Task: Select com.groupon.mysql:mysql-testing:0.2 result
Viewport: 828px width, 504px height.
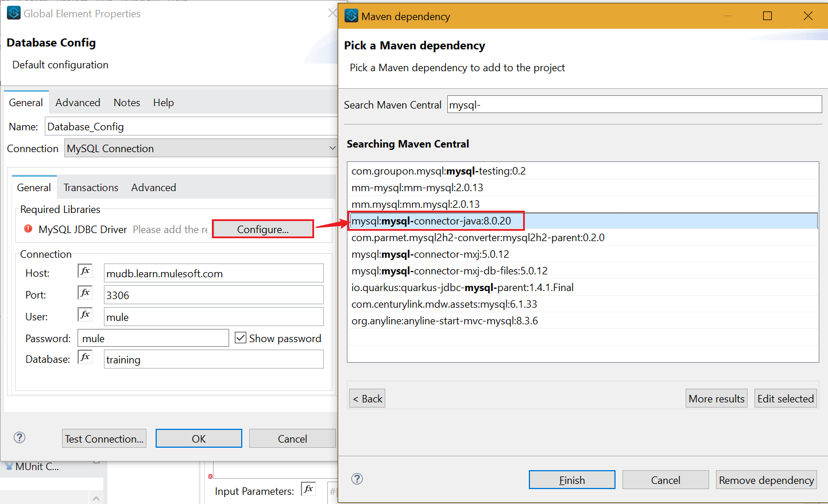Action: click(583, 171)
